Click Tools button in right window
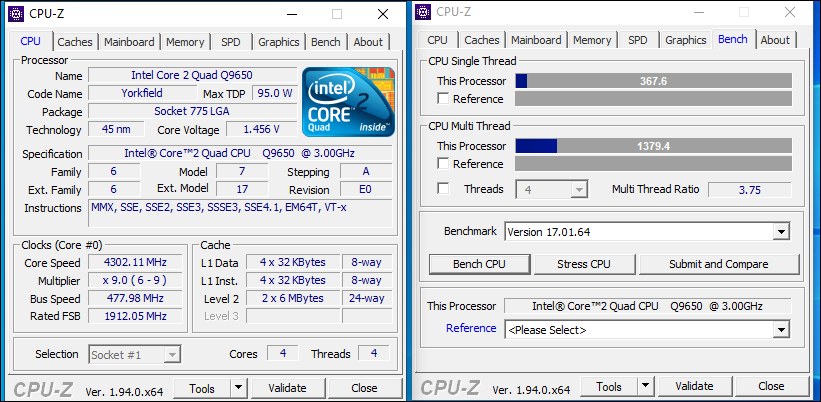Viewport: 821px width, 402px height. click(609, 387)
